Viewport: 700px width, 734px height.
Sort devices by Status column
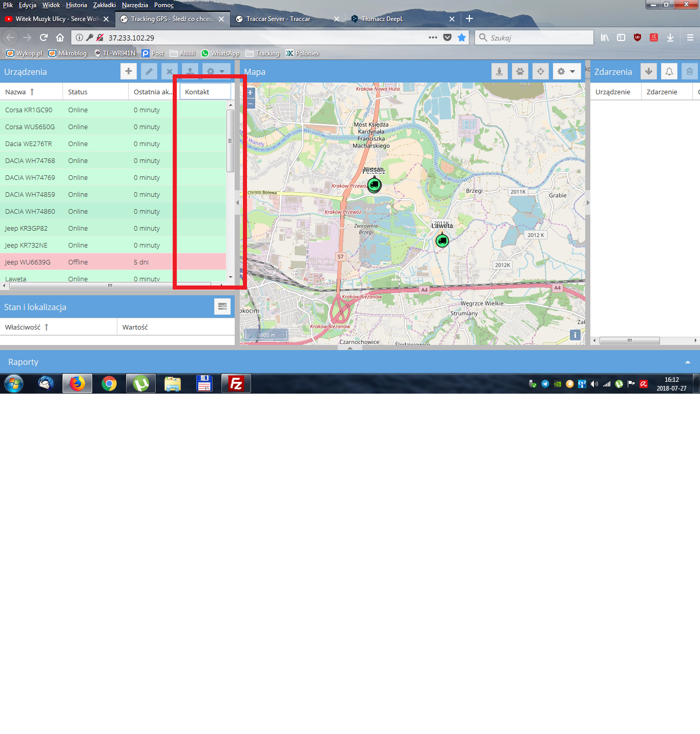95,92
